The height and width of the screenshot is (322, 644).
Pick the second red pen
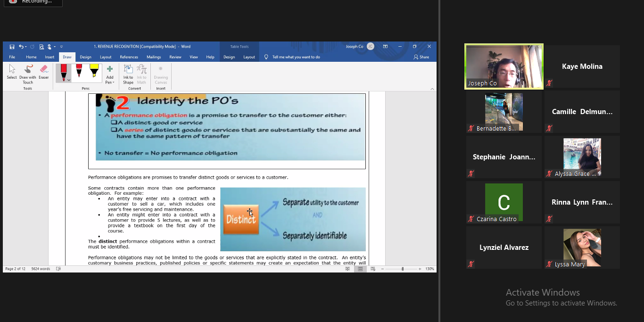point(79,71)
